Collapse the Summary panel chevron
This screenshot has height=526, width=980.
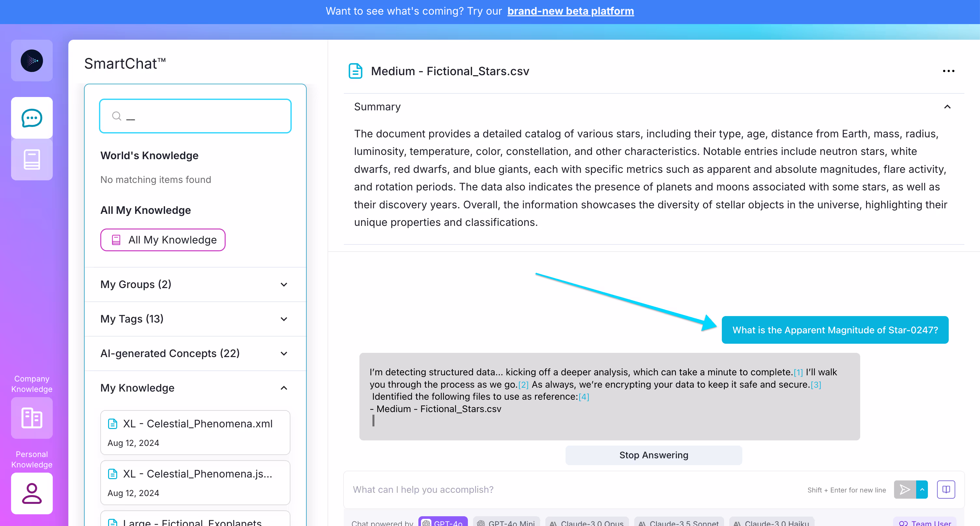[947, 107]
